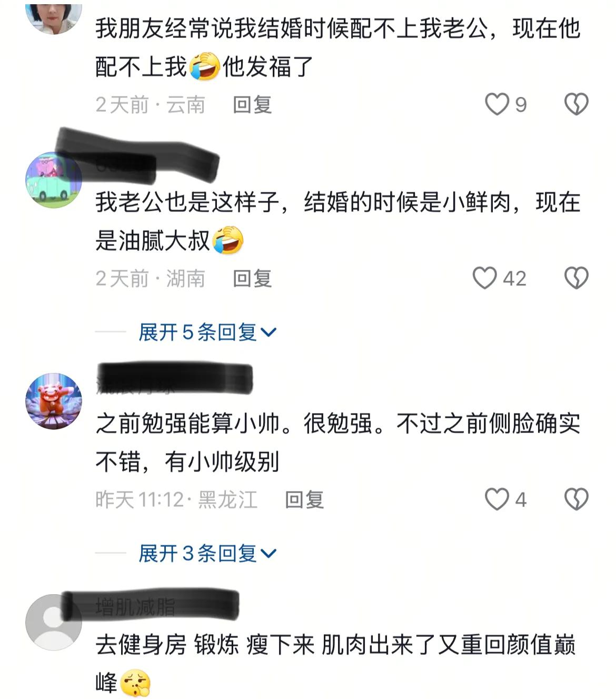Reply to the Hunan comment via 回复

tap(252, 279)
